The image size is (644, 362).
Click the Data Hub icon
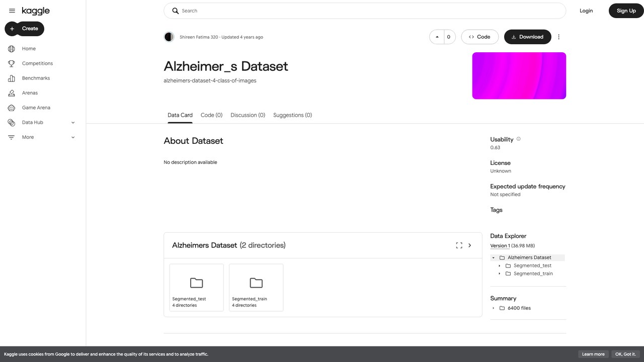(x=12, y=122)
